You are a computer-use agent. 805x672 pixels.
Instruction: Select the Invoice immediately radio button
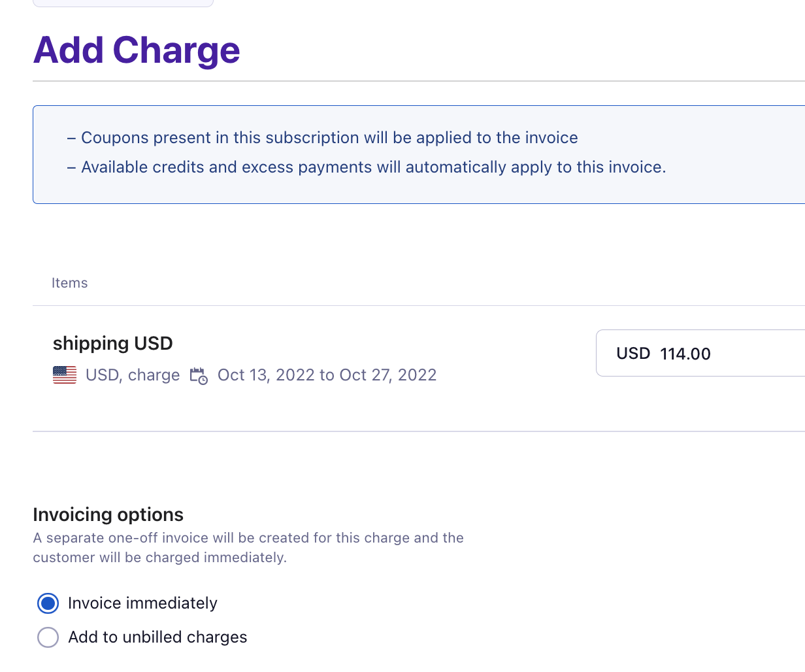coord(48,603)
